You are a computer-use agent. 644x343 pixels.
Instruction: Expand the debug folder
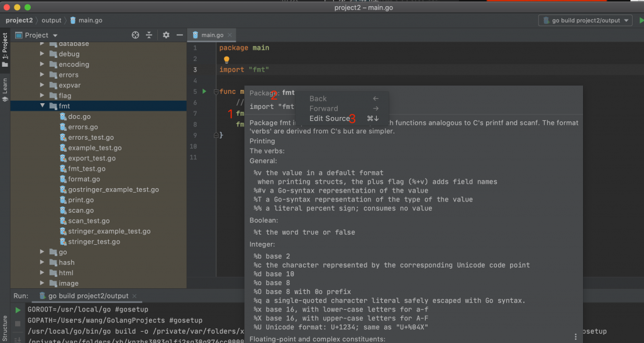(42, 53)
